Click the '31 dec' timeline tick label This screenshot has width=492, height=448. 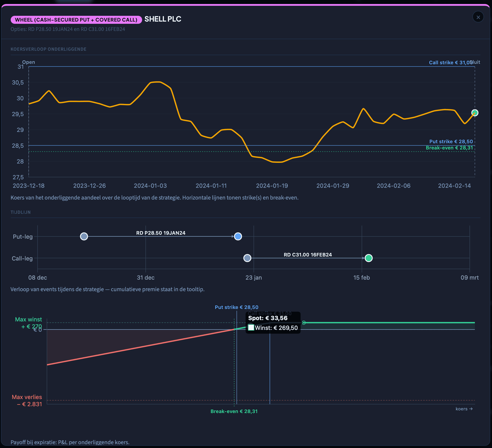pyautogui.click(x=146, y=277)
